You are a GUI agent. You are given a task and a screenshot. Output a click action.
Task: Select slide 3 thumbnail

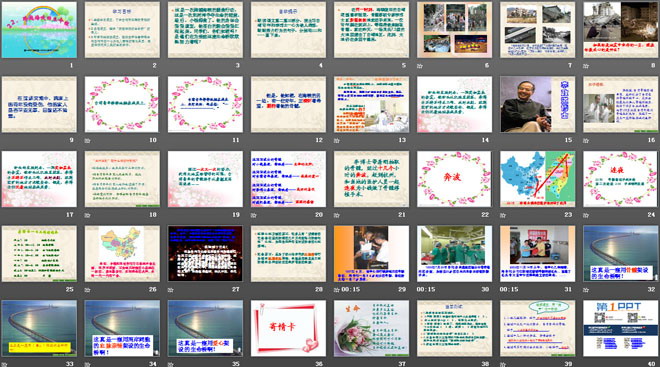pos(205,30)
